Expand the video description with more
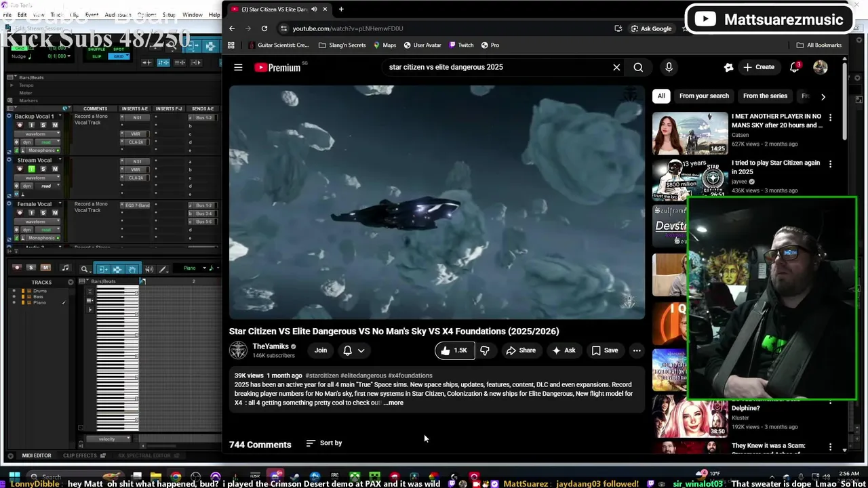Viewport: 868px width, 488px height. click(394, 403)
